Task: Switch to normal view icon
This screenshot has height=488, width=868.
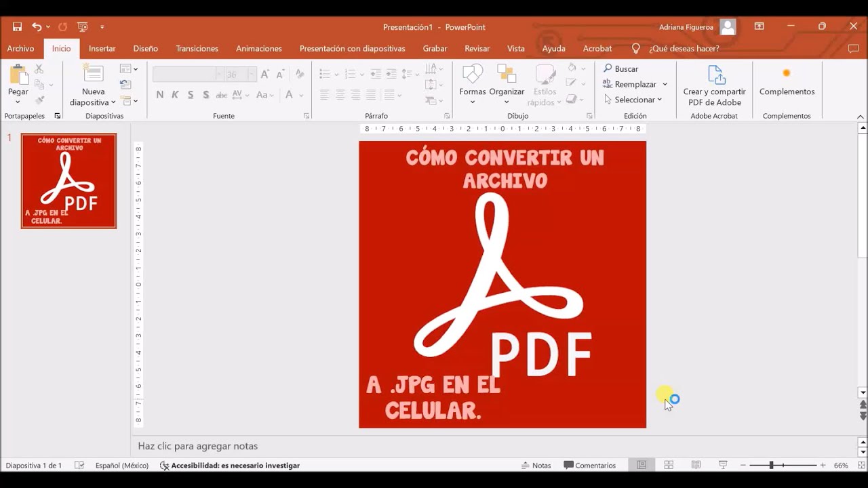Action: pos(642,465)
